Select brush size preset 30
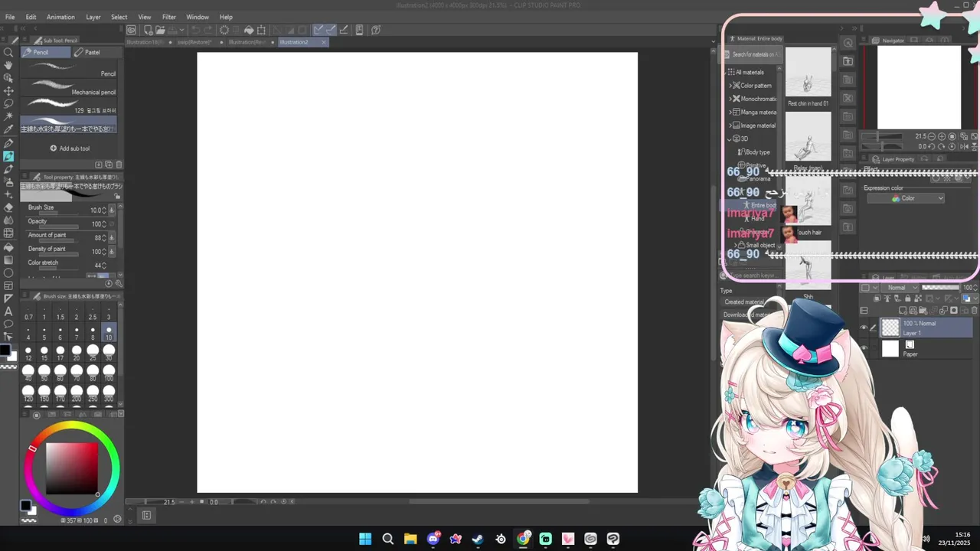 click(x=109, y=353)
